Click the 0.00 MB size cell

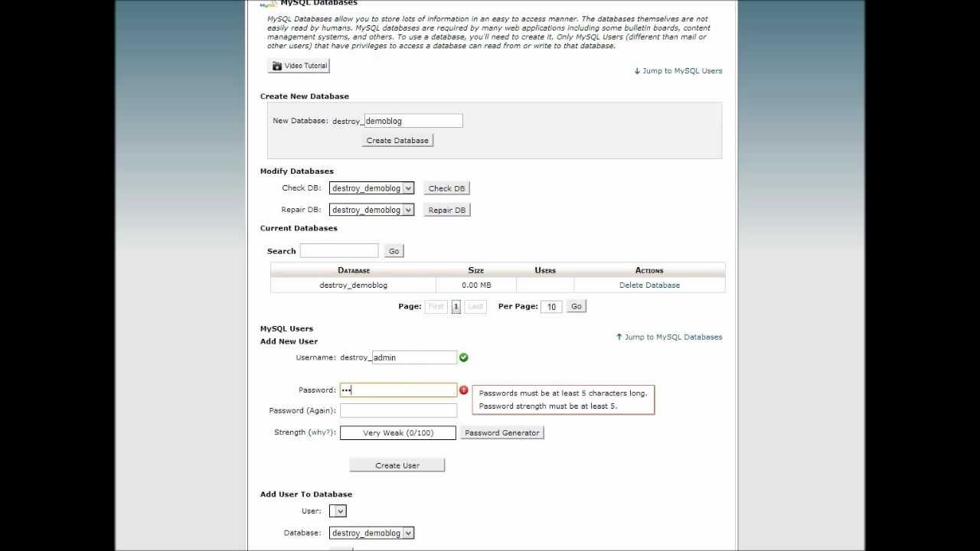(476, 285)
